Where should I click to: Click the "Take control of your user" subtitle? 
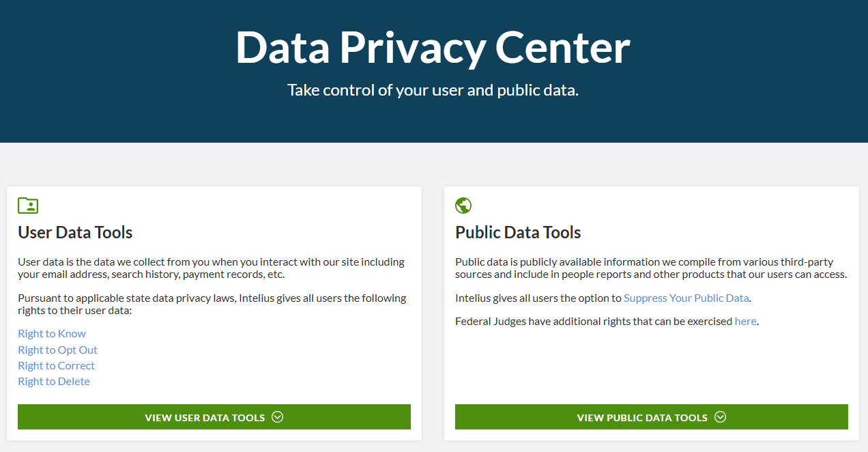point(433,90)
